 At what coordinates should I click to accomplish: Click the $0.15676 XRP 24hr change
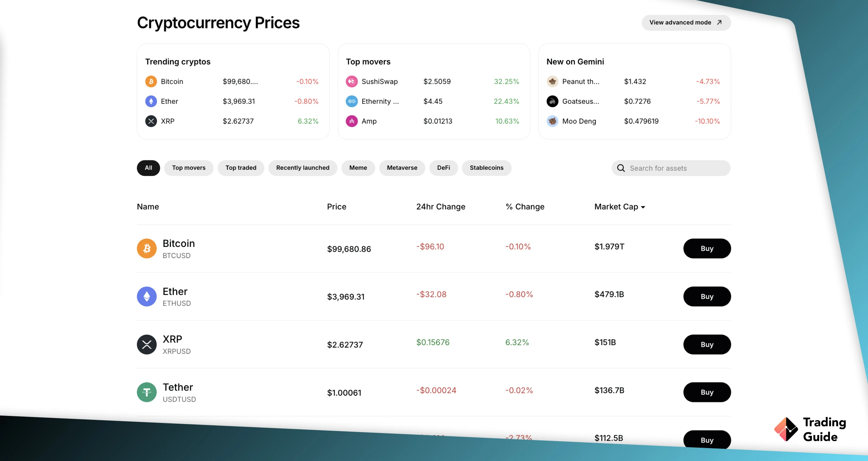pos(433,342)
